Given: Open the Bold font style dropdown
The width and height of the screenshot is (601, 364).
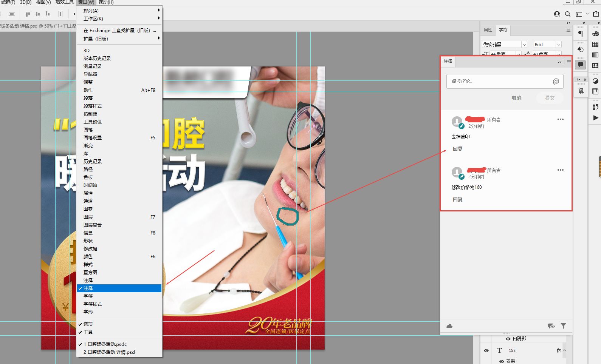Looking at the screenshot, I should pos(559,45).
